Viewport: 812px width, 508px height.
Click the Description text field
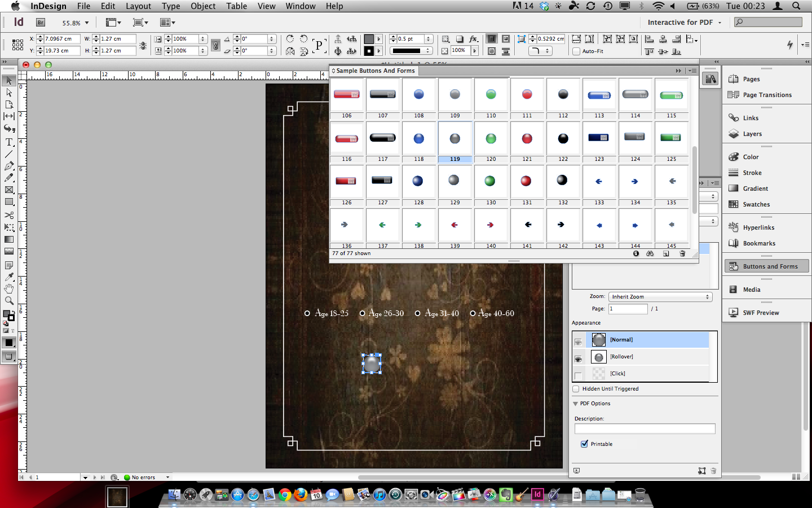(x=645, y=429)
